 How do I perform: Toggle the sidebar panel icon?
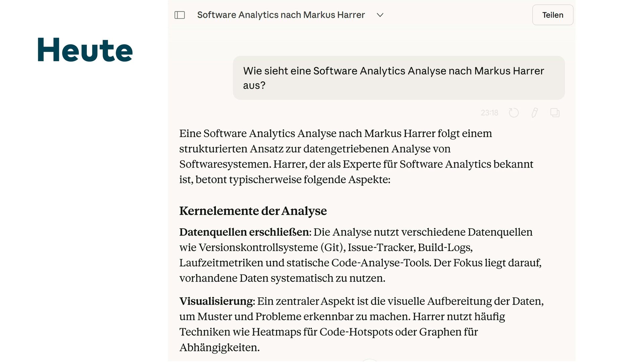[180, 15]
